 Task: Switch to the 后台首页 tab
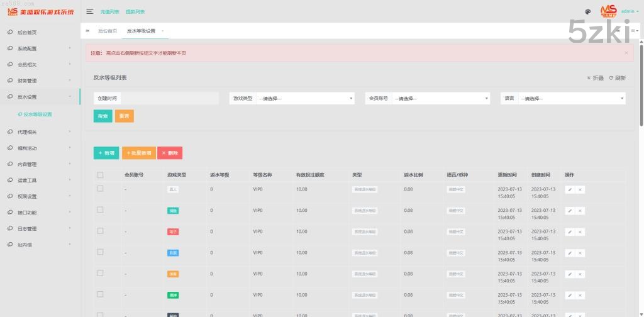point(107,30)
